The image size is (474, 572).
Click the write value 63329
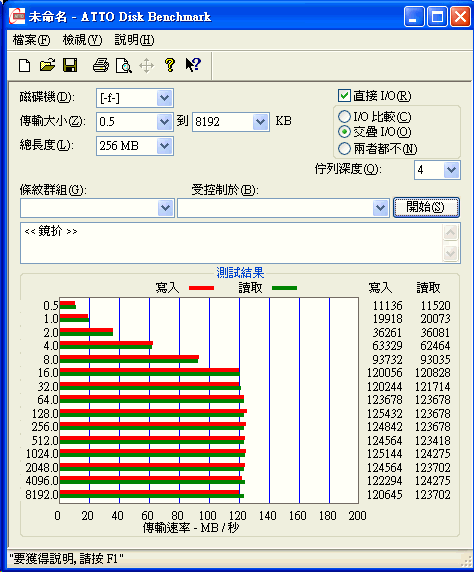(388, 345)
